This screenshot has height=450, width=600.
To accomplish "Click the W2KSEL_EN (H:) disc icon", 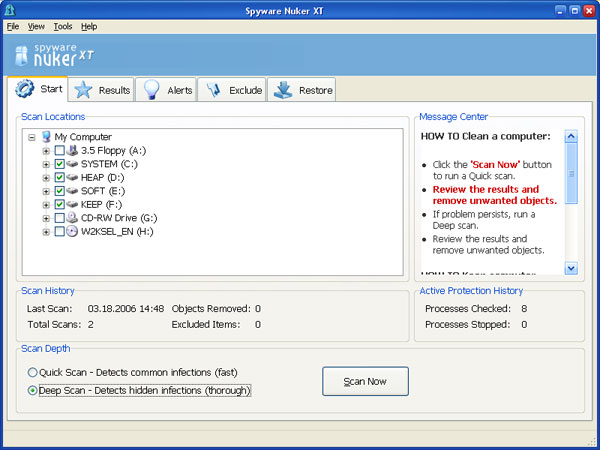I will (72, 231).
